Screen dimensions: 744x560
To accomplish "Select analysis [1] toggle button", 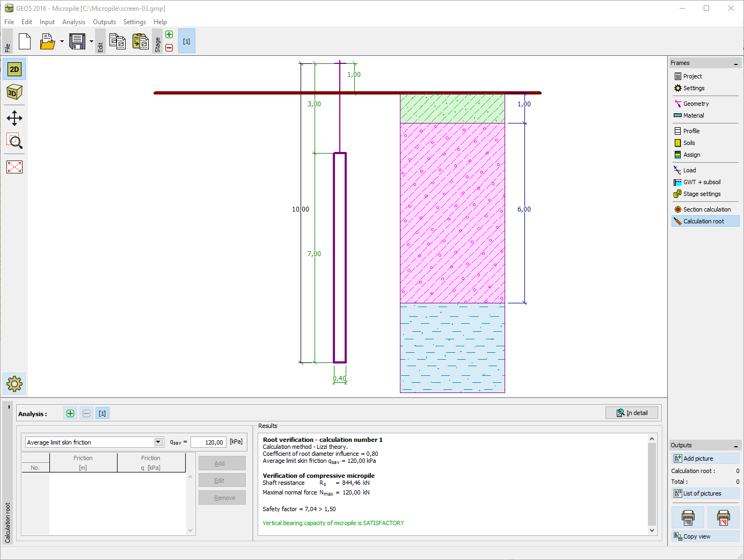I will (102, 413).
